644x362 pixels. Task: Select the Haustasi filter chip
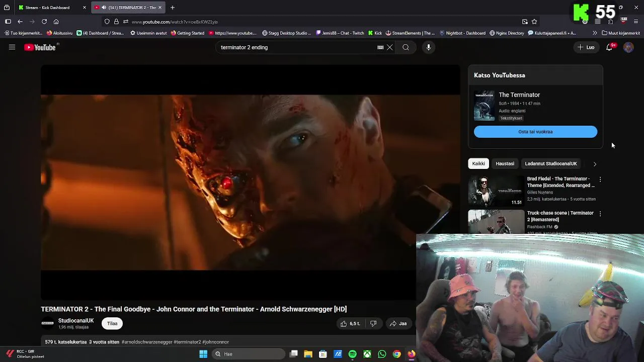click(505, 163)
